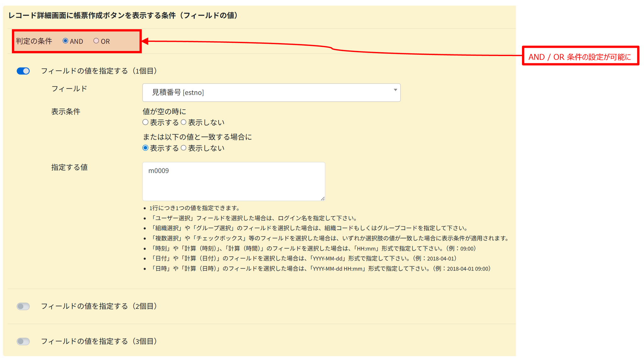Select the AND judgment condition radio

pos(65,41)
